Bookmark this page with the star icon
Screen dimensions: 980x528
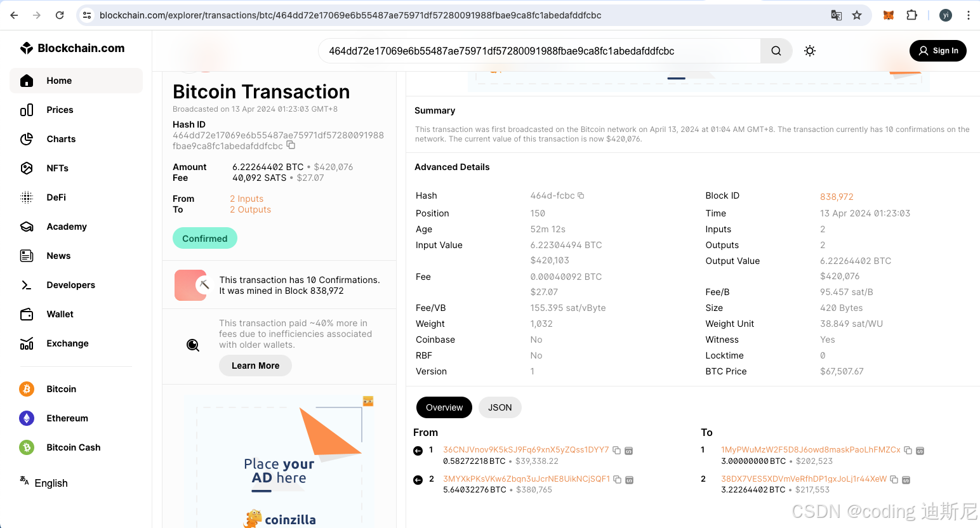pyautogui.click(x=857, y=15)
